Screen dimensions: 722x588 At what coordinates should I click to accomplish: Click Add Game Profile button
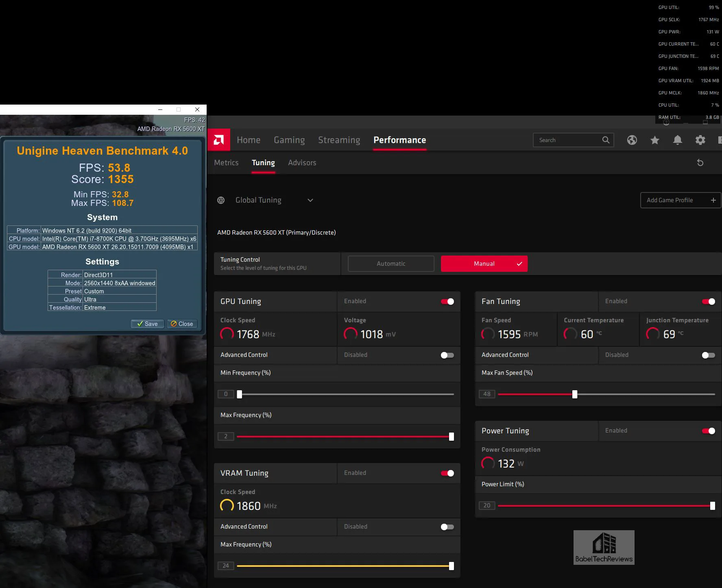[681, 200]
